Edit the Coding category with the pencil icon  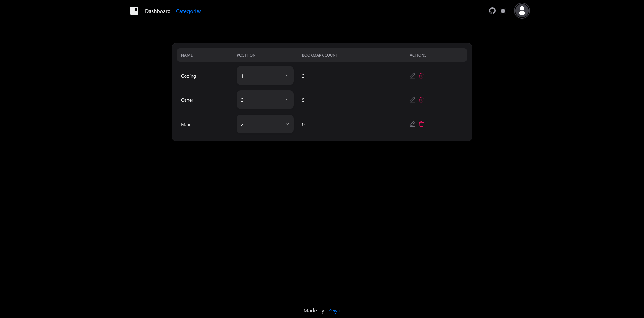point(412,76)
